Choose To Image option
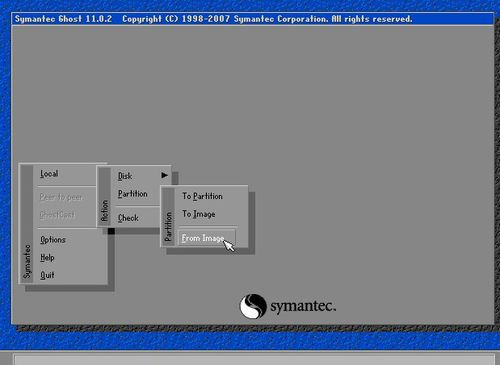Viewport: 500px width, 365px height. [199, 214]
